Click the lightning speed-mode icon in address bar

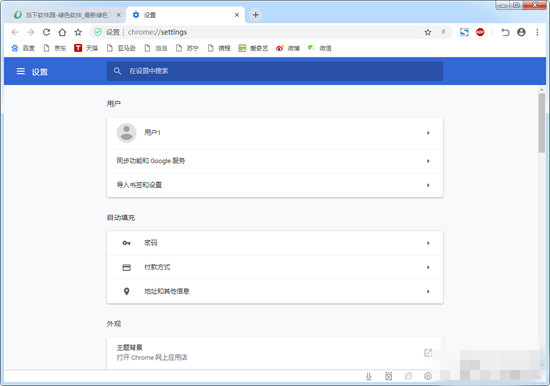pyautogui.click(x=443, y=32)
